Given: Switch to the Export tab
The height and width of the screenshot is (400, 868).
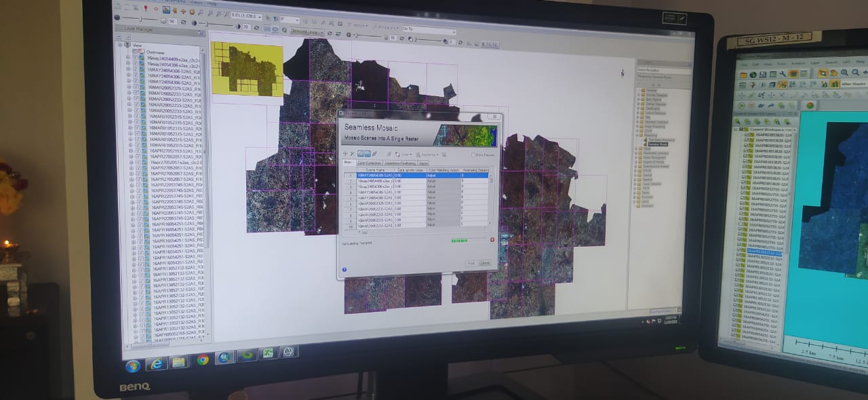Looking at the screenshot, I should [423, 163].
